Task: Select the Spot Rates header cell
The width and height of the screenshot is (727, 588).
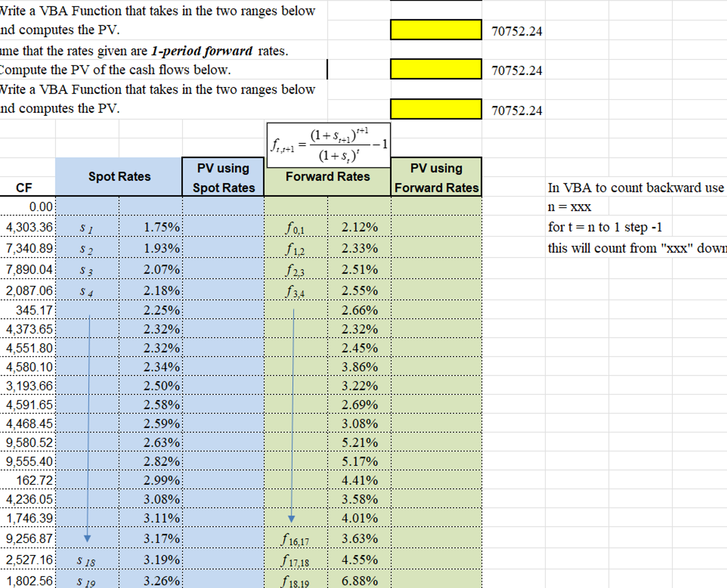Action: [x=119, y=176]
